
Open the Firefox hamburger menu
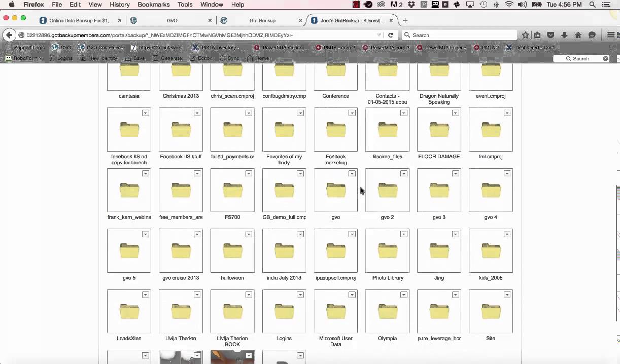click(611, 35)
